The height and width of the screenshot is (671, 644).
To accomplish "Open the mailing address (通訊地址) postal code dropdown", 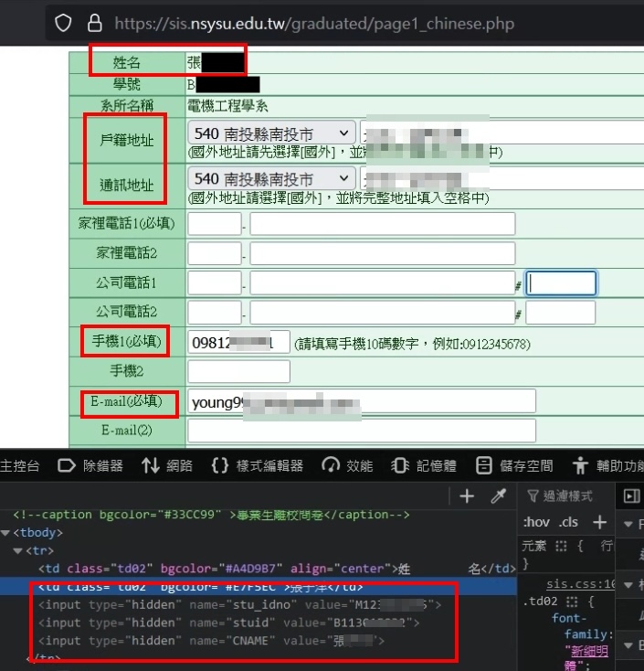I will coord(271,178).
